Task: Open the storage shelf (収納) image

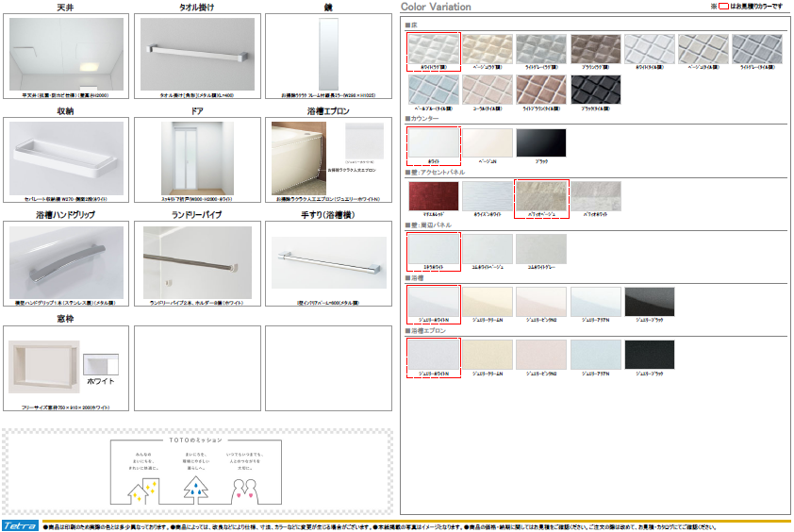Action: click(66, 158)
